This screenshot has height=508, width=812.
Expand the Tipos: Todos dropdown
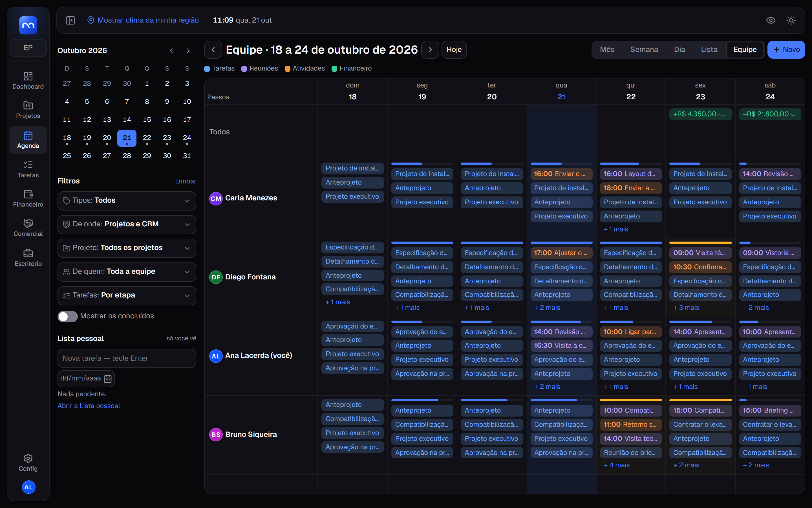point(127,201)
